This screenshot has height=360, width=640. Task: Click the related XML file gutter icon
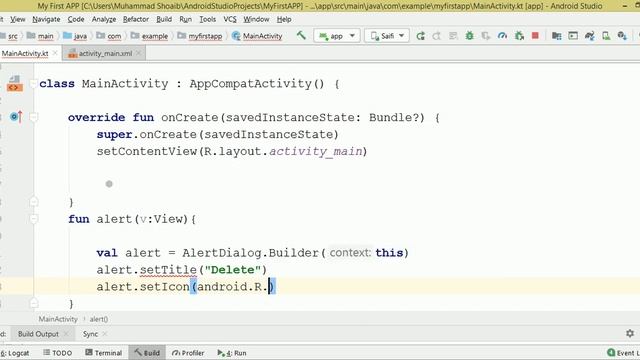coord(15,83)
